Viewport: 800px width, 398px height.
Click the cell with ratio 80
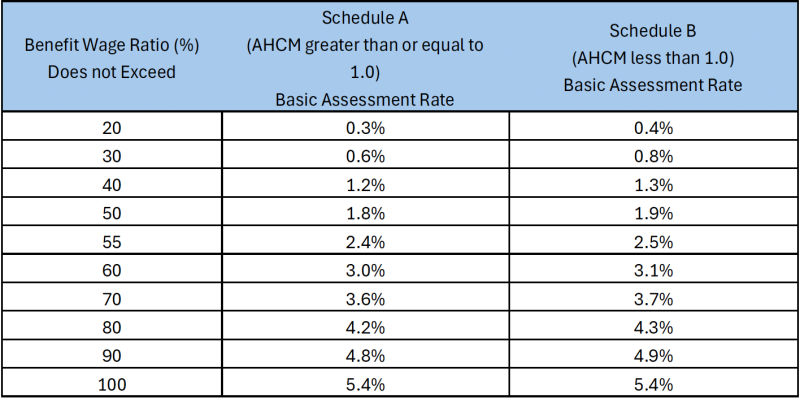[x=112, y=326]
